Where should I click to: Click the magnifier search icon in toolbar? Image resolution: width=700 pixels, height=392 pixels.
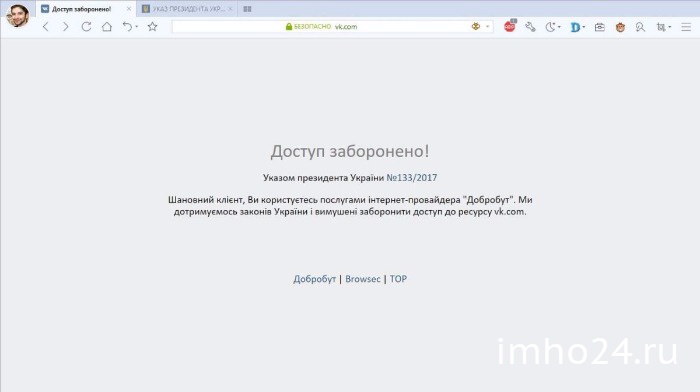(x=640, y=27)
